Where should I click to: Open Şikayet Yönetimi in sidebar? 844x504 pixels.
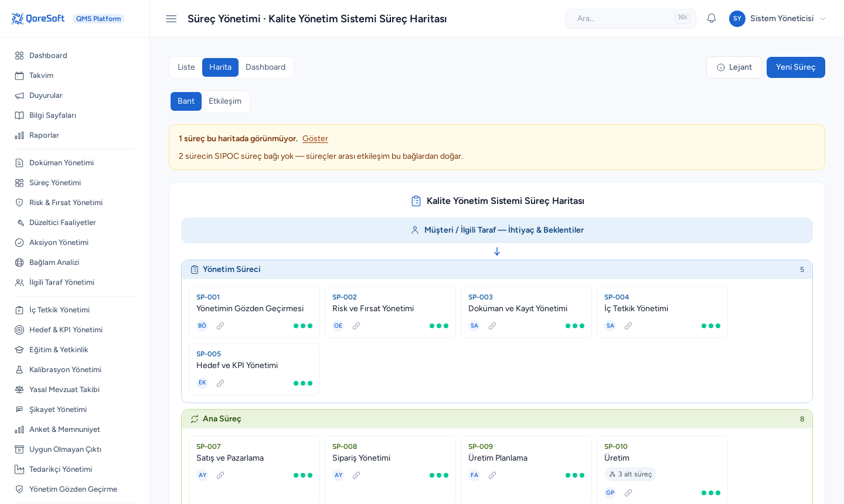coord(75,410)
